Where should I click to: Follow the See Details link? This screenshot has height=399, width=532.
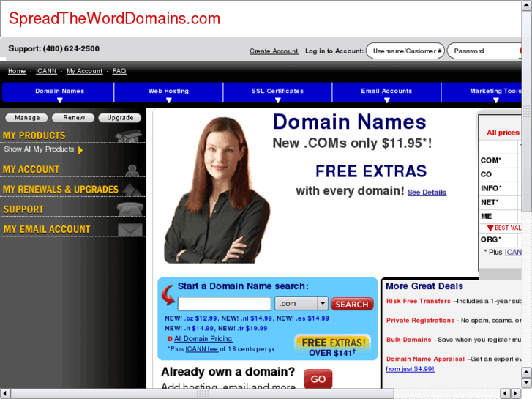427,193
